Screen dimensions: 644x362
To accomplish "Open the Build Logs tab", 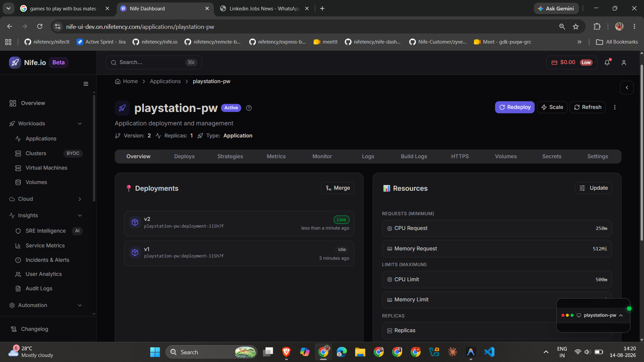I will tap(414, 157).
